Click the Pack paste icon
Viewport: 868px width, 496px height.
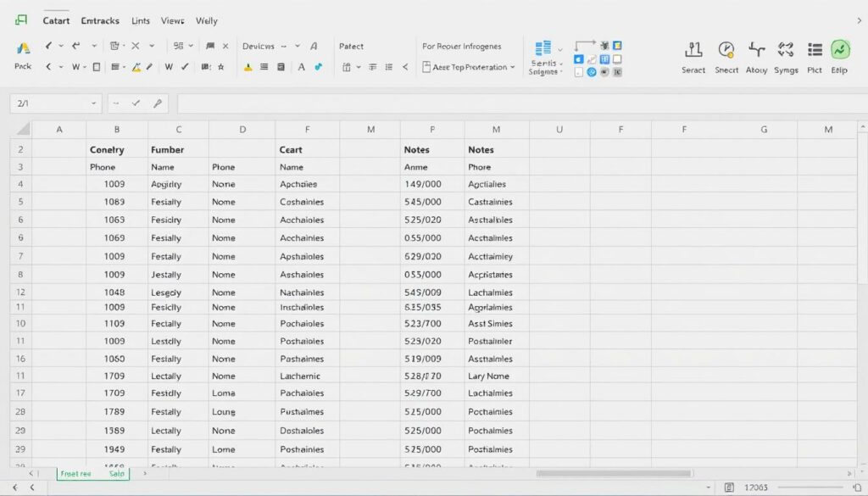tap(23, 48)
